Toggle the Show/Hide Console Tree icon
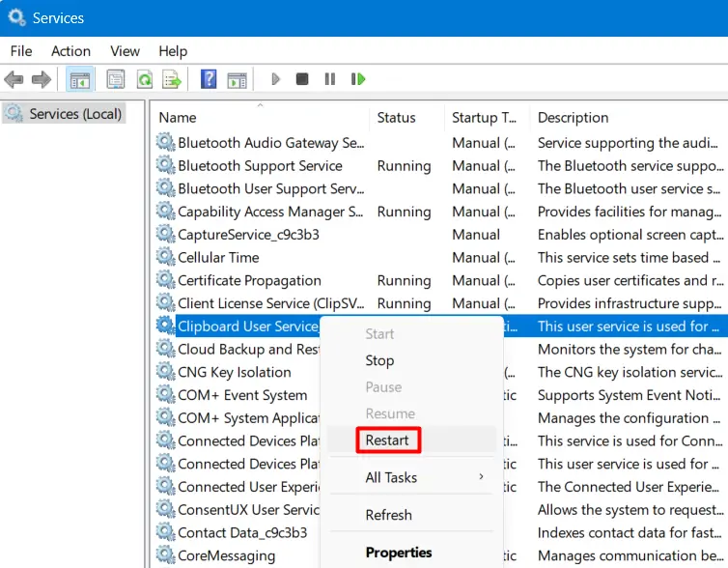The width and height of the screenshot is (728, 568). [x=80, y=79]
